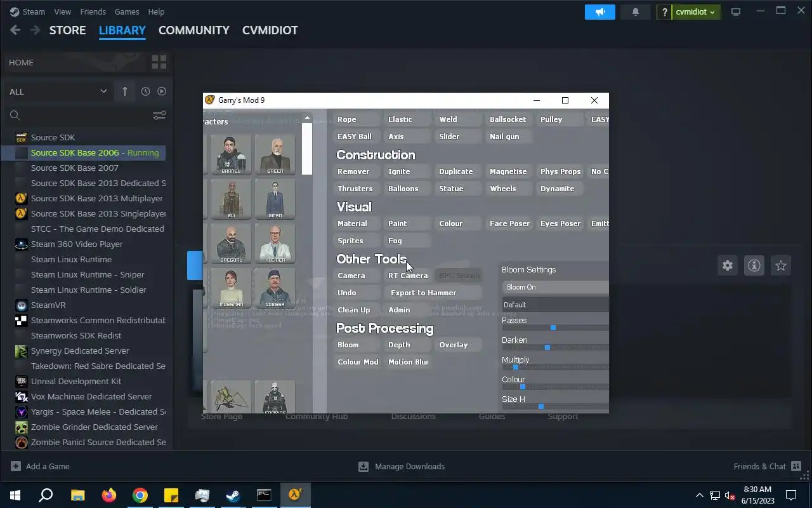Click the recent activity clock filter icon
The width and height of the screenshot is (812, 508).
(x=145, y=91)
